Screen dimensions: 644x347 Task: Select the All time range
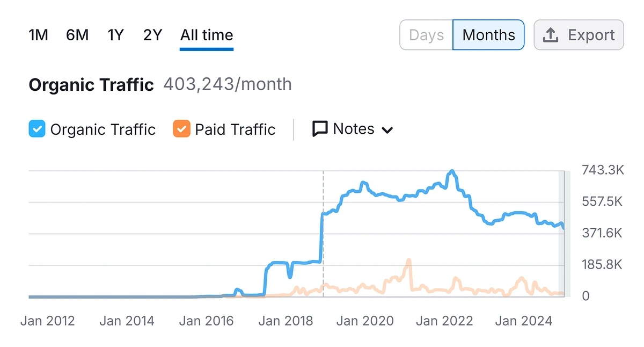coord(207,35)
